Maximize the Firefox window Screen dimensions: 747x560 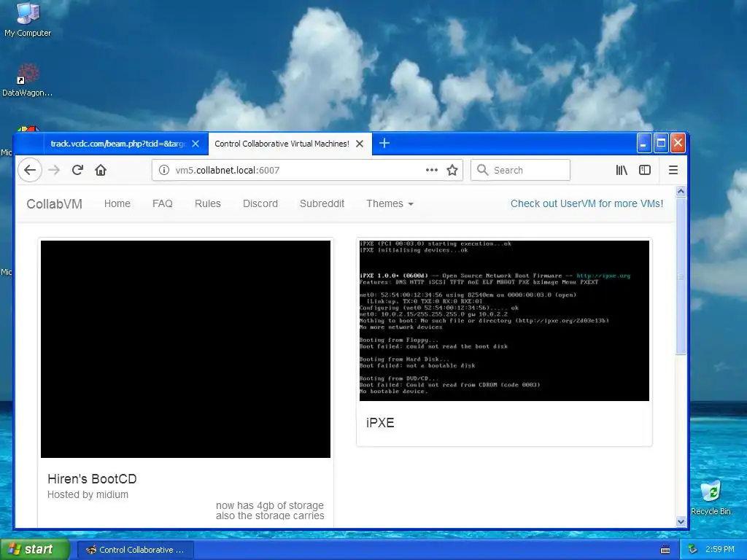(x=661, y=144)
